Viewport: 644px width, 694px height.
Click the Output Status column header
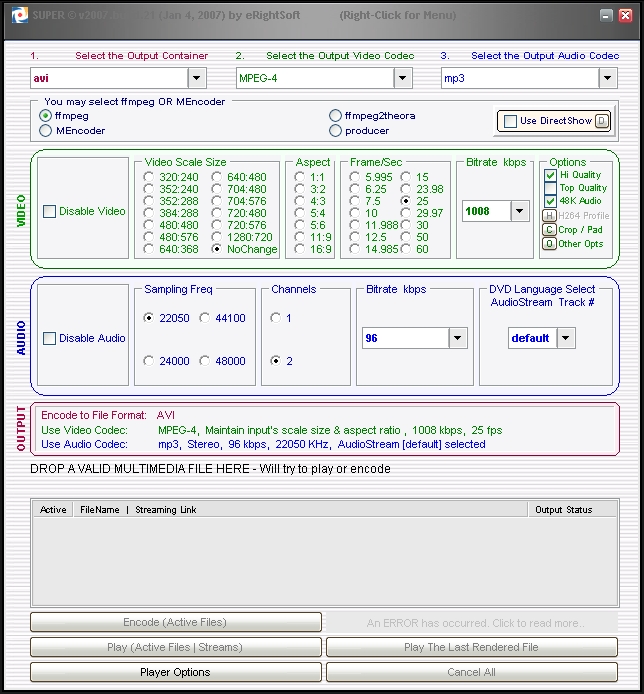point(572,510)
